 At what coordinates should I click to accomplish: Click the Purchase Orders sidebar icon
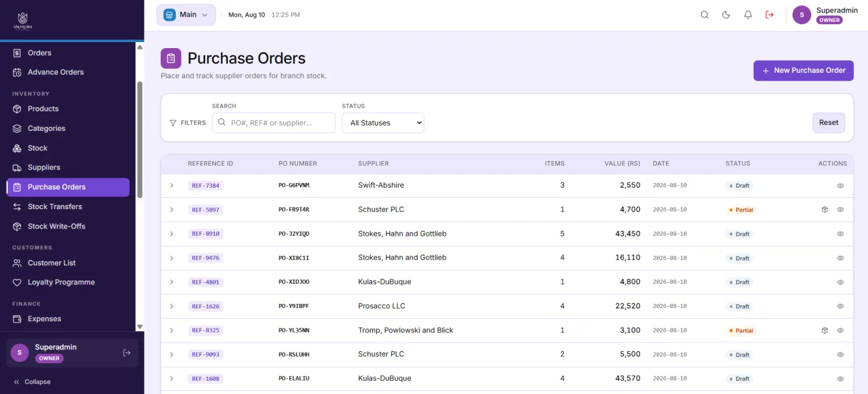(17, 187)
